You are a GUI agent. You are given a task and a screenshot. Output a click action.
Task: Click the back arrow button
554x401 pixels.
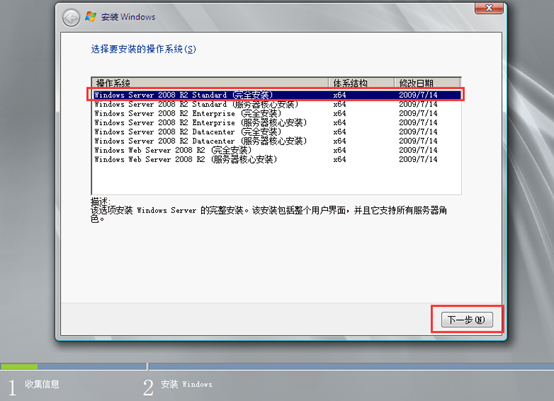[71, 17]
